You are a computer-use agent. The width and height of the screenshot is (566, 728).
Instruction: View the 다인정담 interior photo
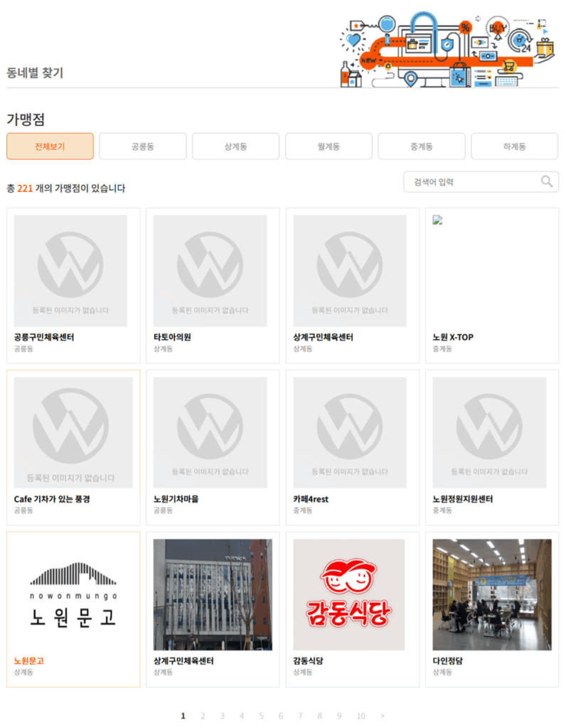coord(491,594)
